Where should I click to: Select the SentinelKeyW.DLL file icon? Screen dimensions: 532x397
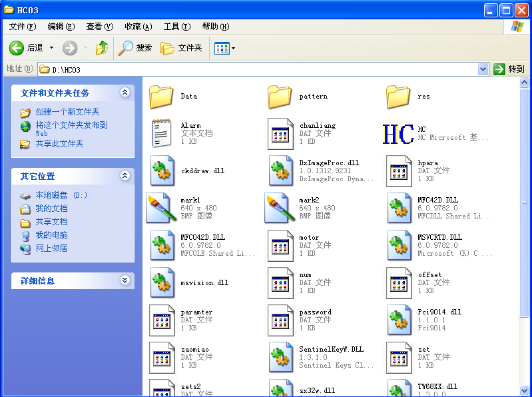(280, 357)
